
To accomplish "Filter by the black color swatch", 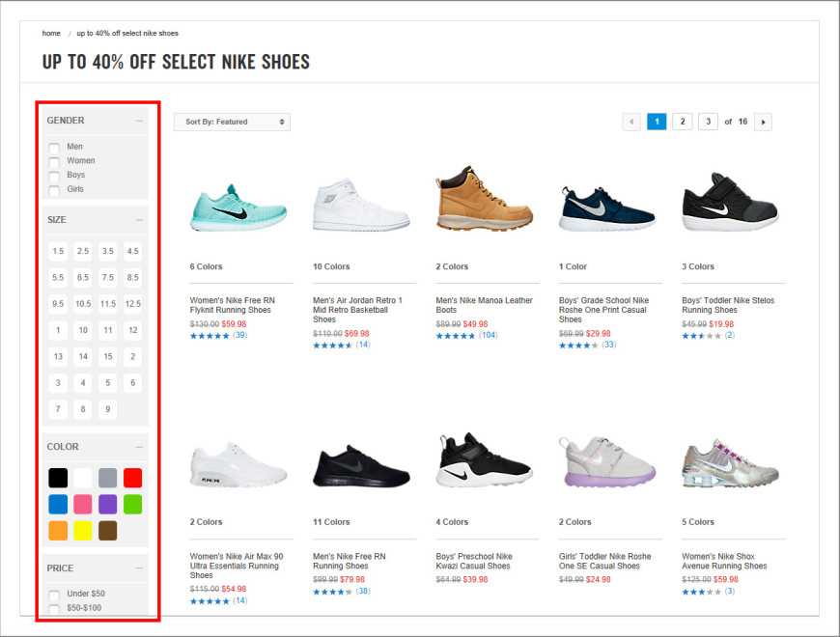I will [58, 478].
